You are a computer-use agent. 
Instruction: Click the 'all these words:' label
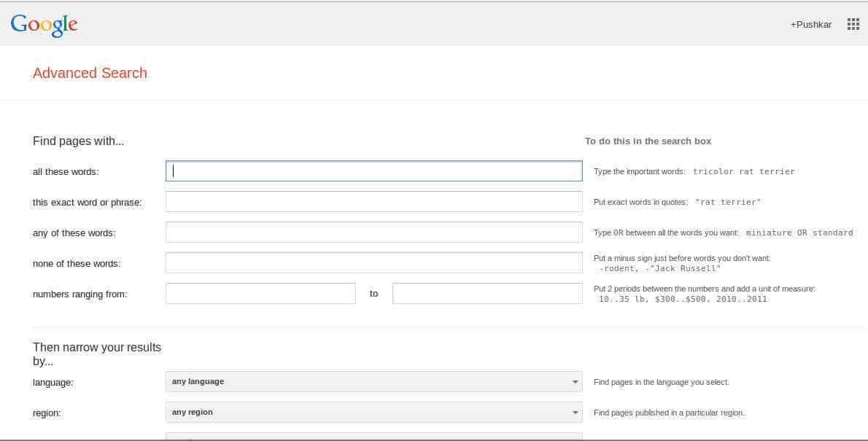(x=66, y=172)
